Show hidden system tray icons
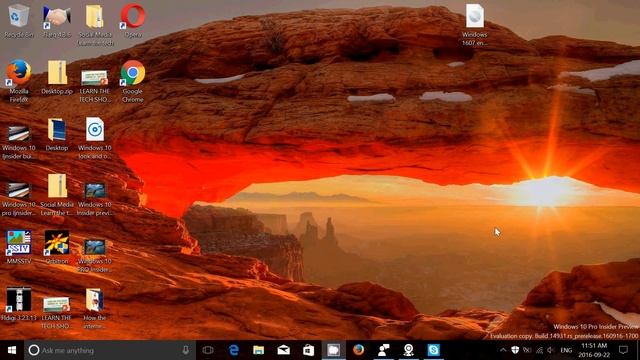Viewport: 640px width, 360px height. (x=503, y=350)
